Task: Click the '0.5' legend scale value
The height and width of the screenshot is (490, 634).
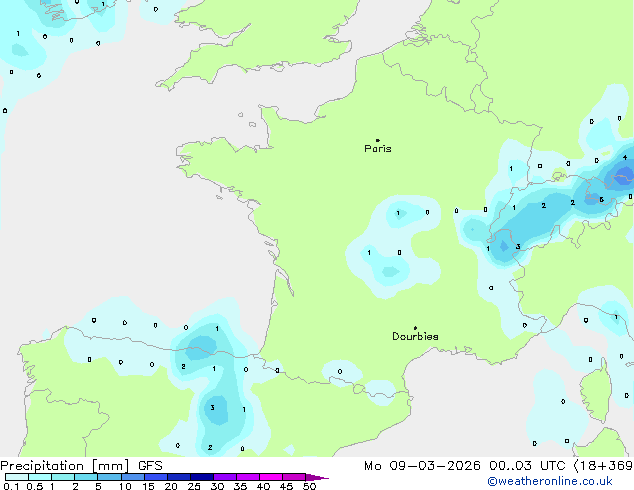Action: tap(34, 486)
